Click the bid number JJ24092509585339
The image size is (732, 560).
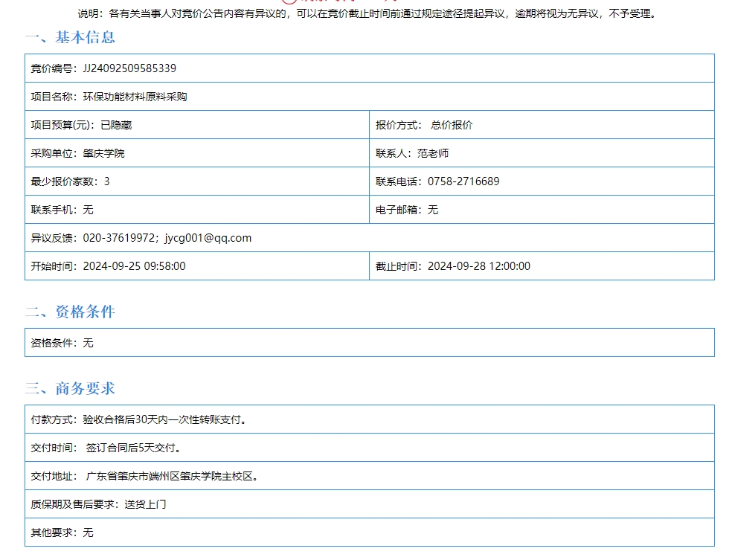pyautogui.click(x=129, y=68)
